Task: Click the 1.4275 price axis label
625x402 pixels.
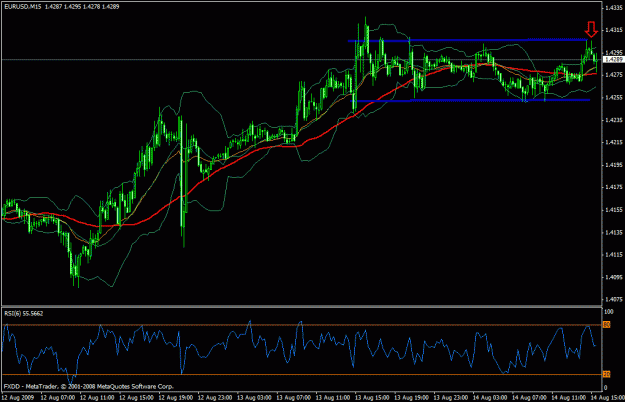Action: [x=613, y=75]
